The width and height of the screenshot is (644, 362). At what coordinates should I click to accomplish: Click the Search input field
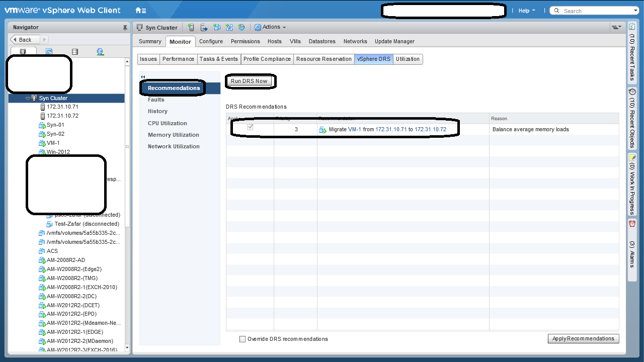tap(596, 11)
